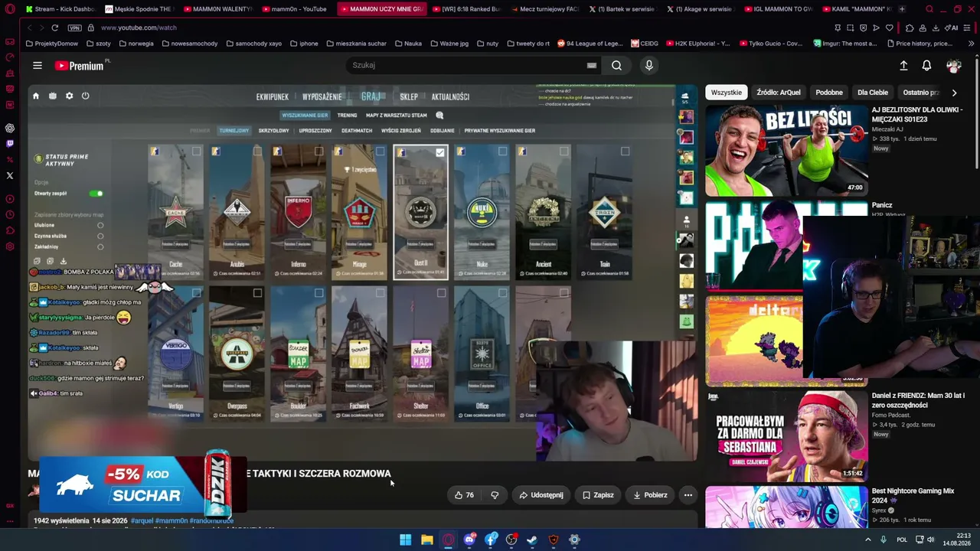
Task: Go to the YouTube Premium home logo
Action: 80,66
